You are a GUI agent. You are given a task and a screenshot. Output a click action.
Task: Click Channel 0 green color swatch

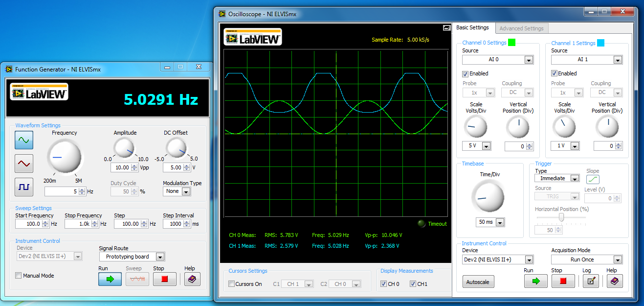click(x=511, y=43)
